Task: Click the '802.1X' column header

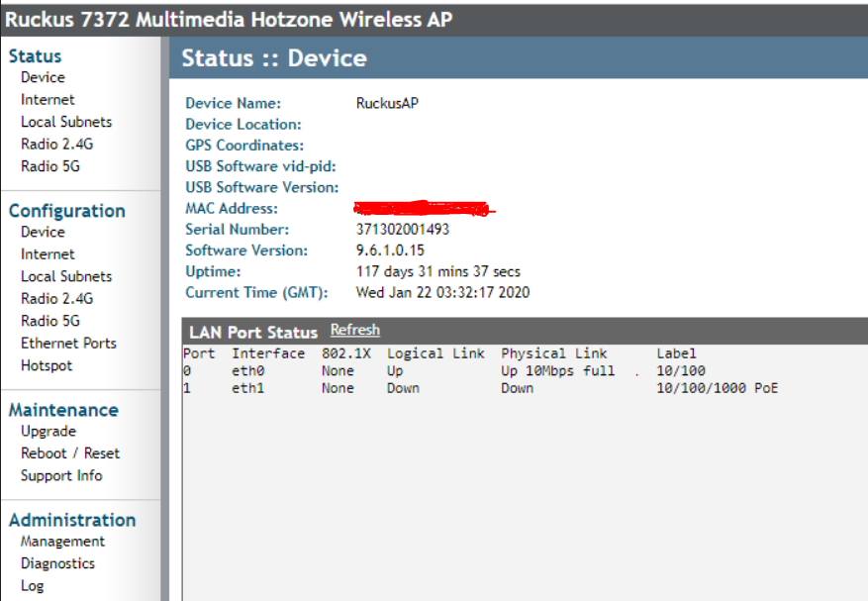Action: click(x=346, y=353)
